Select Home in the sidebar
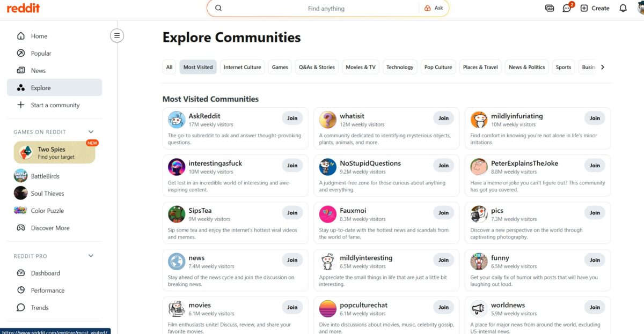 pyautogui.click(x=38, y=36)
